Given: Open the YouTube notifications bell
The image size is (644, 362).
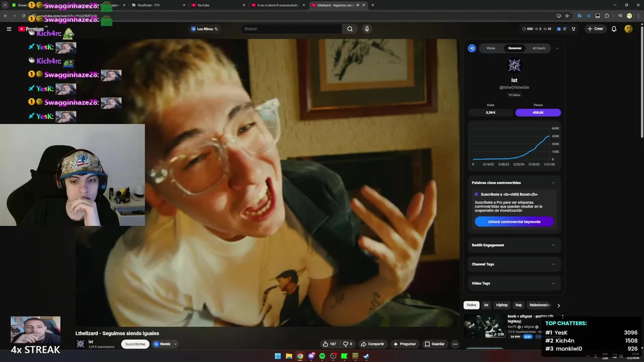Looking at the screenshot, I should (614, 29).
